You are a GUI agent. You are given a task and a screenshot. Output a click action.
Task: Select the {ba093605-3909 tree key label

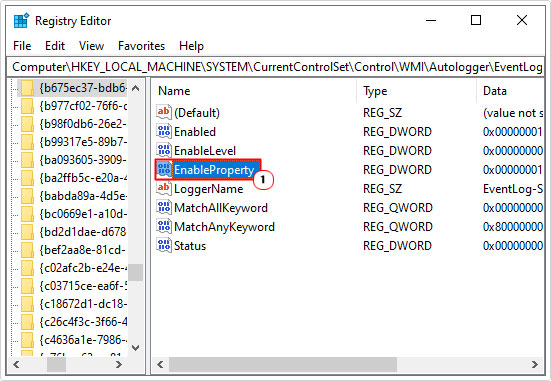83,160
